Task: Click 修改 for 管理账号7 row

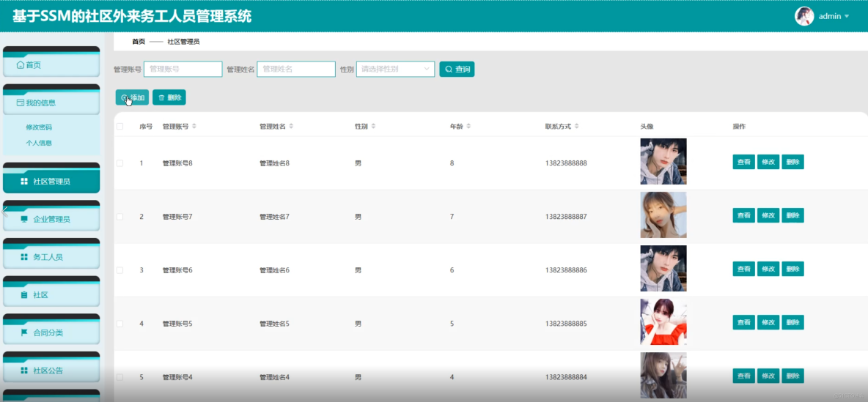Action: point(768,216)
